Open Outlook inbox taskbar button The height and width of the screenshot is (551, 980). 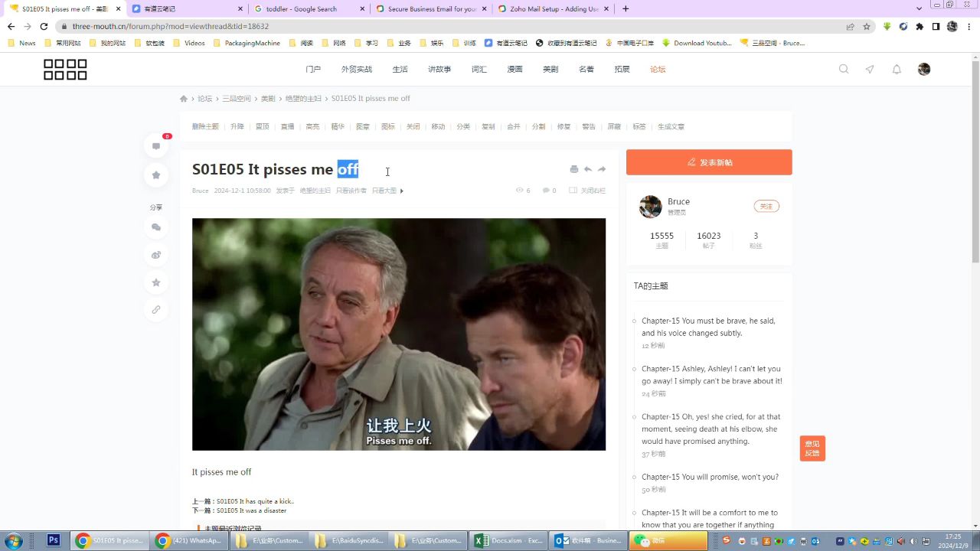coord(590,540)
